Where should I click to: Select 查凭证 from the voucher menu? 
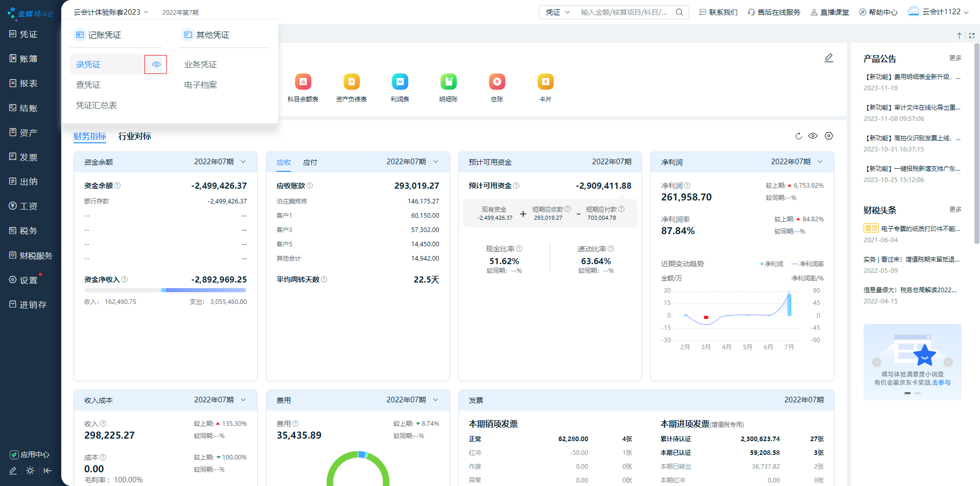88,85
